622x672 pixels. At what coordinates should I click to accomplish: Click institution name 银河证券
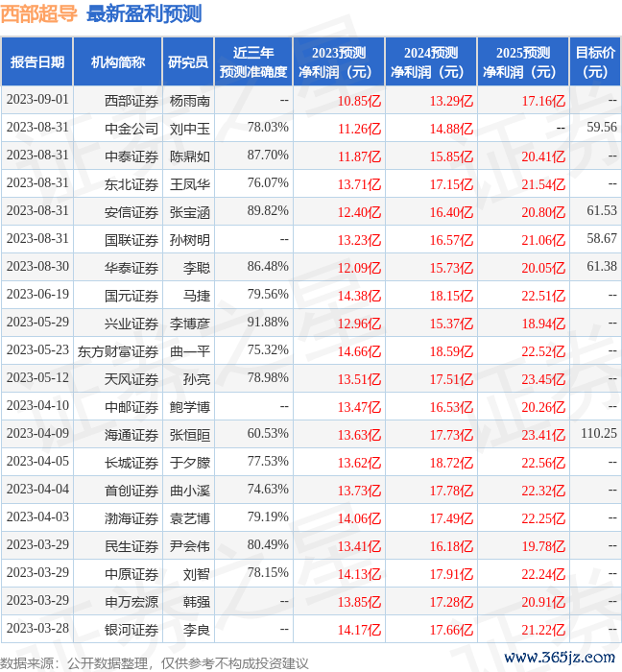(132, 631)
